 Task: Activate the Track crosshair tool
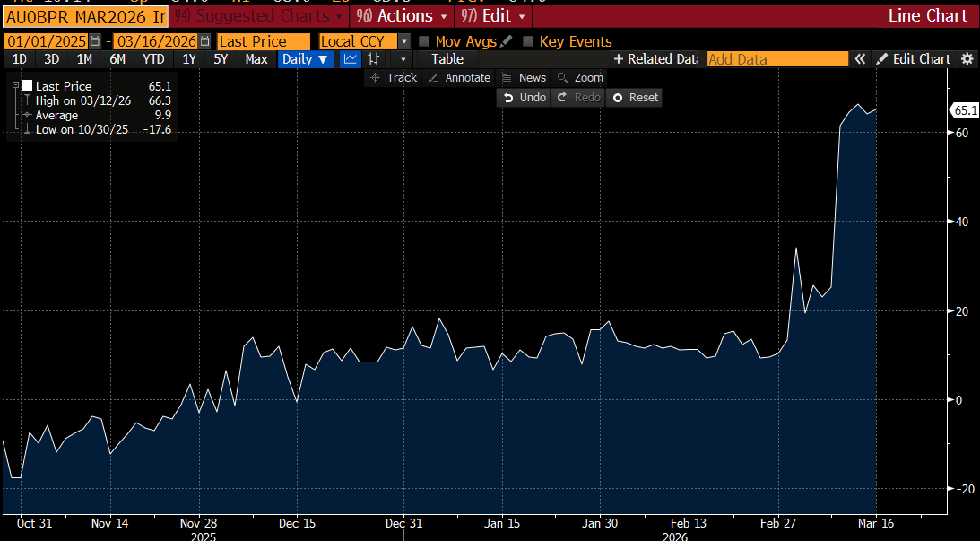(393, 78)
